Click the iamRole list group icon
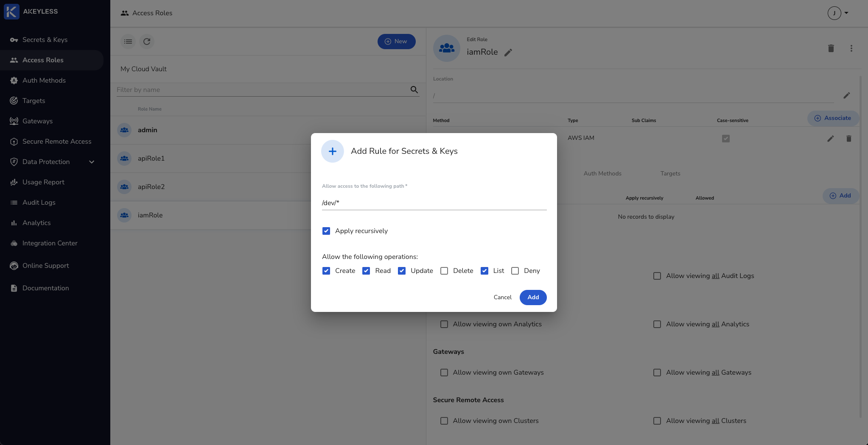 point(124,215)
